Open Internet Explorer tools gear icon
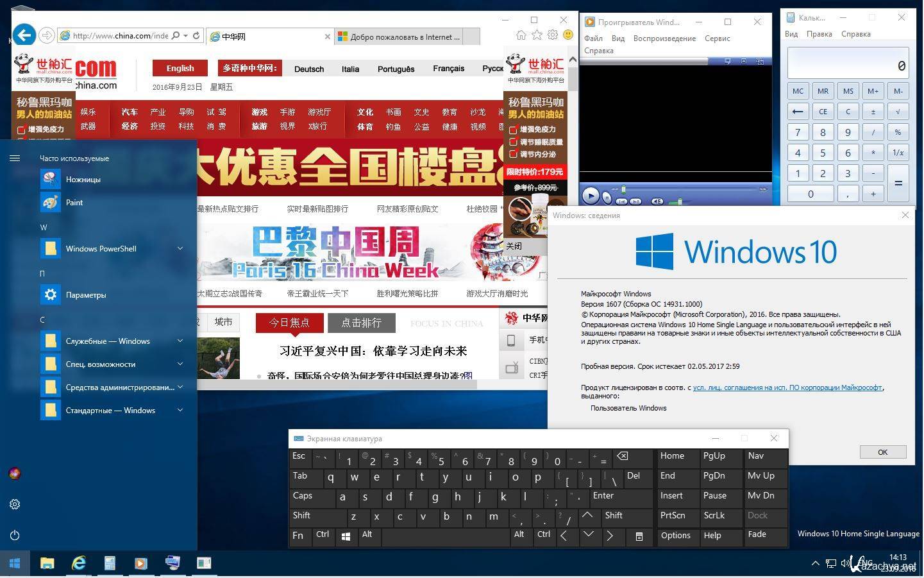 pos(552,35)
